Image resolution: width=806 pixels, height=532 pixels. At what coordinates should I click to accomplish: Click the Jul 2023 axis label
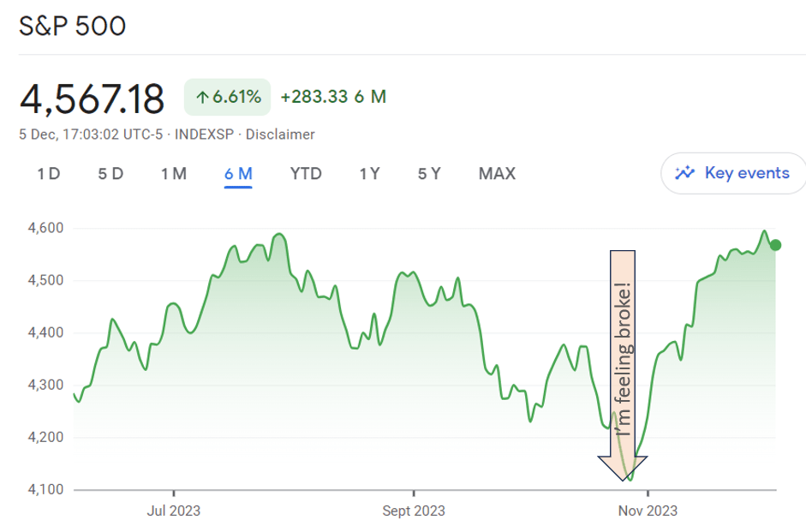point(174,511)
